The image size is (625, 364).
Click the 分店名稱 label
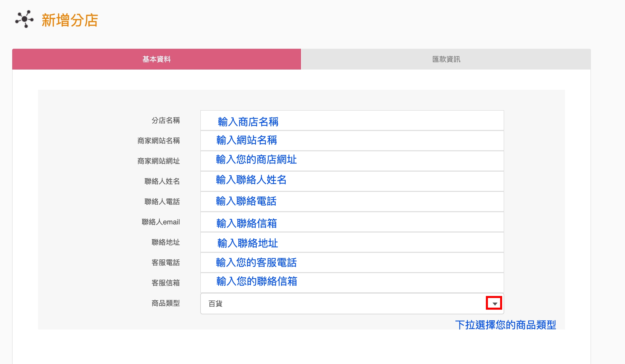click(x=166, y=120)
